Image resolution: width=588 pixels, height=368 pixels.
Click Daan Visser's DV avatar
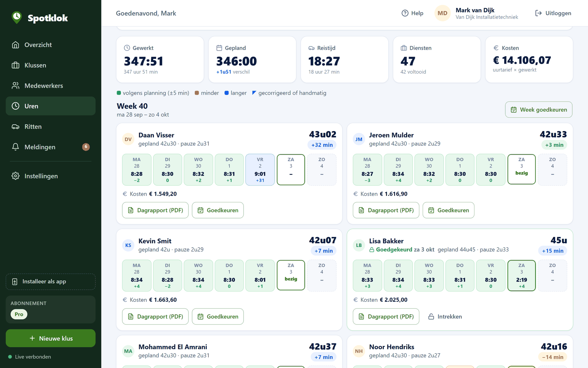click(x=128, y=139)
